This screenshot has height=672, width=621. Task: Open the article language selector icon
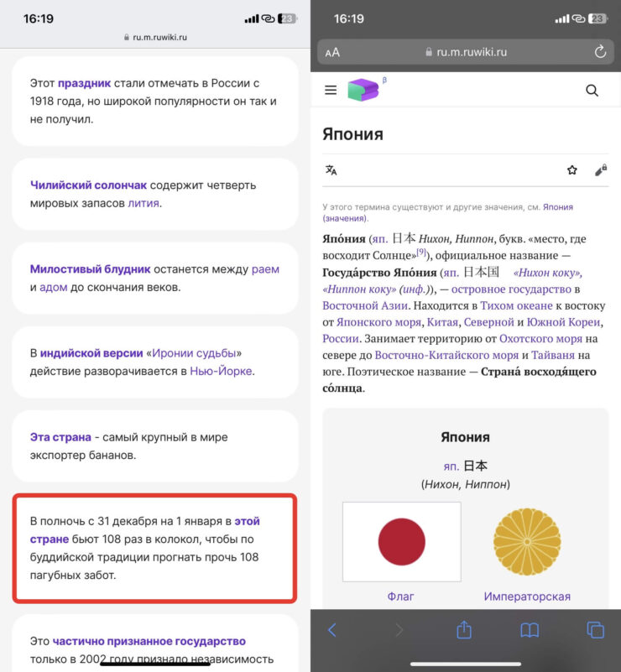(331, 170)
